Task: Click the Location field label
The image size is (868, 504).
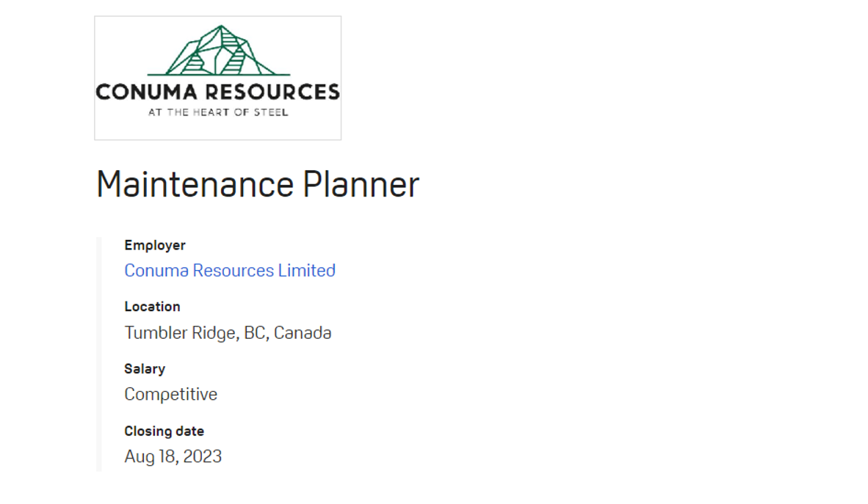Action: point(152,307)
